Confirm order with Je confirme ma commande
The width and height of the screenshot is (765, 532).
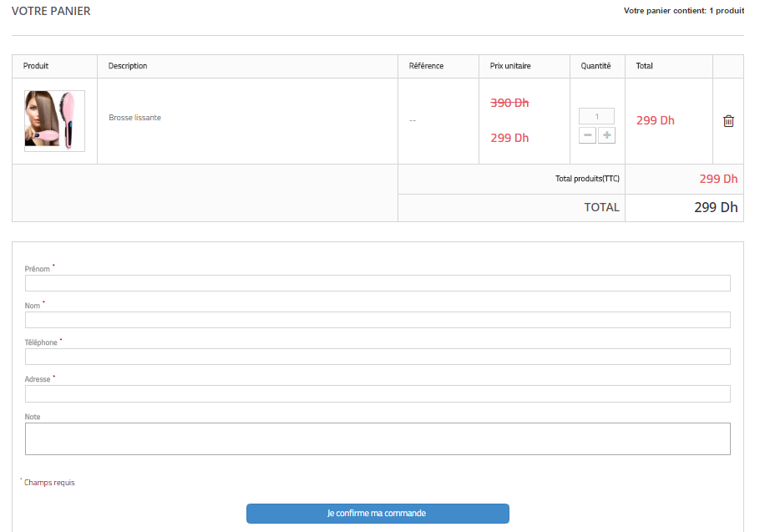pyautogui.click(x=377, y=514)
